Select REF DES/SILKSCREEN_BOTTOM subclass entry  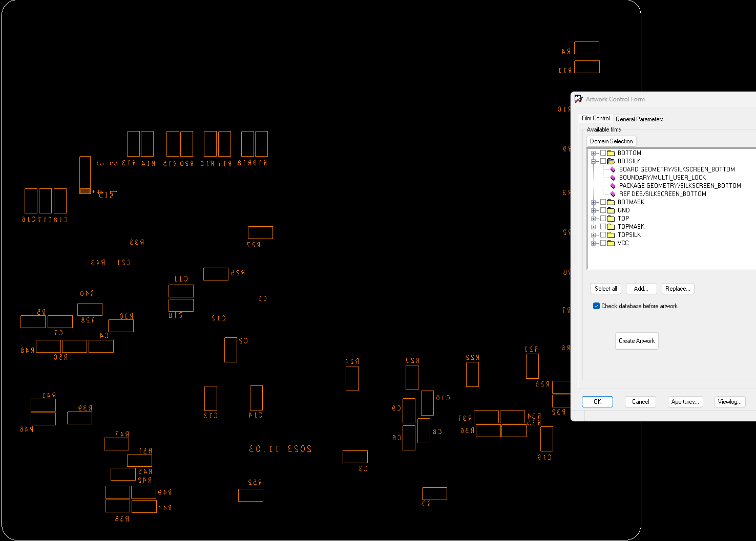tap(662, 194)
